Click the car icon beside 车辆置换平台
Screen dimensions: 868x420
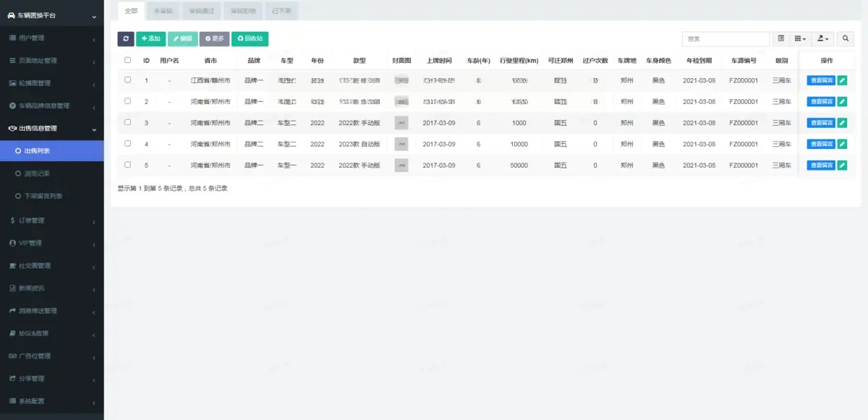click(x=12, y=15)
